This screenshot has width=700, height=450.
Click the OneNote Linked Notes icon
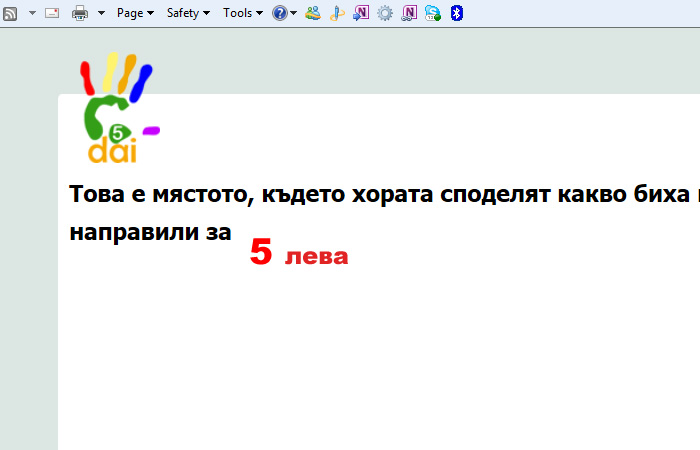pyautogui.click(x=409, y=13)
